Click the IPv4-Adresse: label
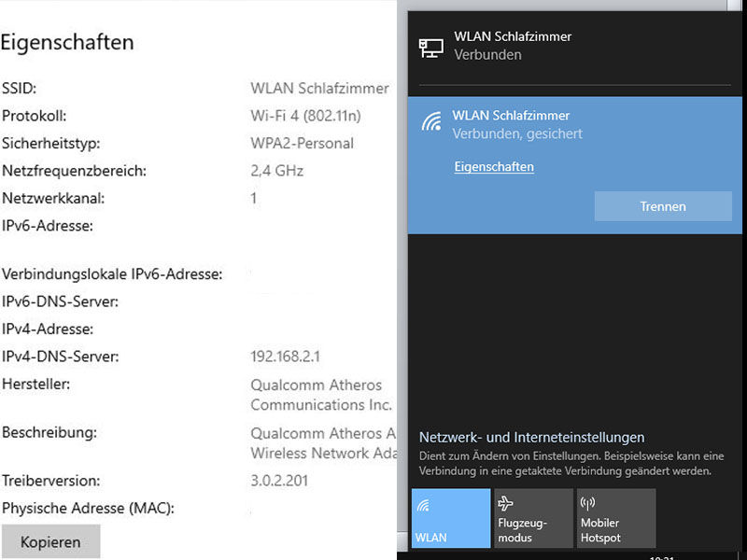747x560 pixels. [x=48, y=329]
